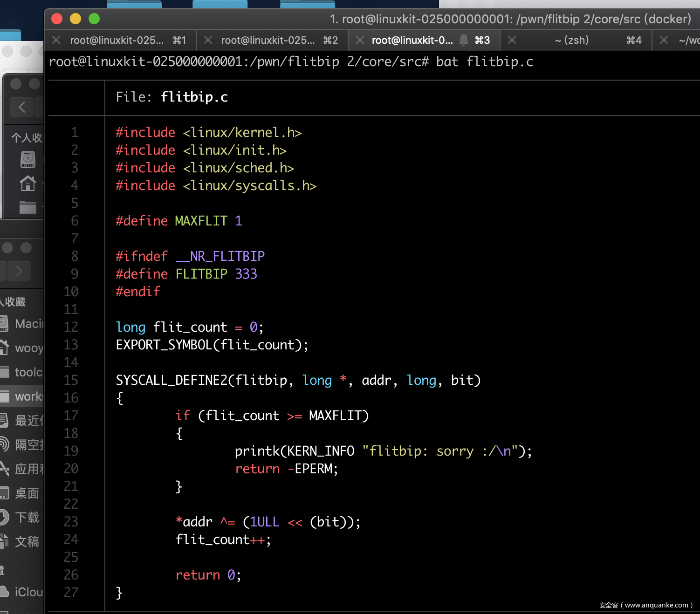700x614 pixels.
Task: Open the ~ (zsh) terminal tab
Action: pos(571,40)
